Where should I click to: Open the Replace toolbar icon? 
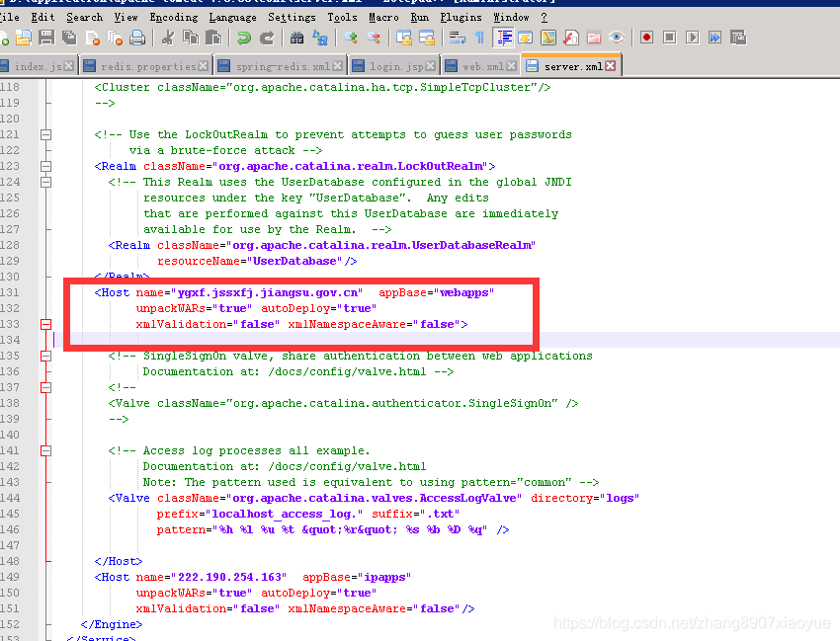point(320,38)
